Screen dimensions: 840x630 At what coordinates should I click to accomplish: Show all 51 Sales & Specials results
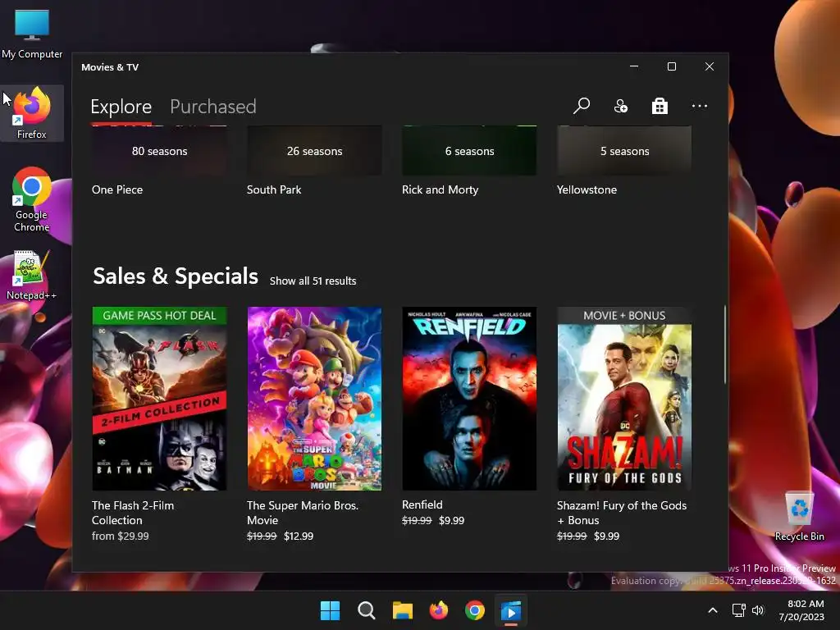click(313, 281)
